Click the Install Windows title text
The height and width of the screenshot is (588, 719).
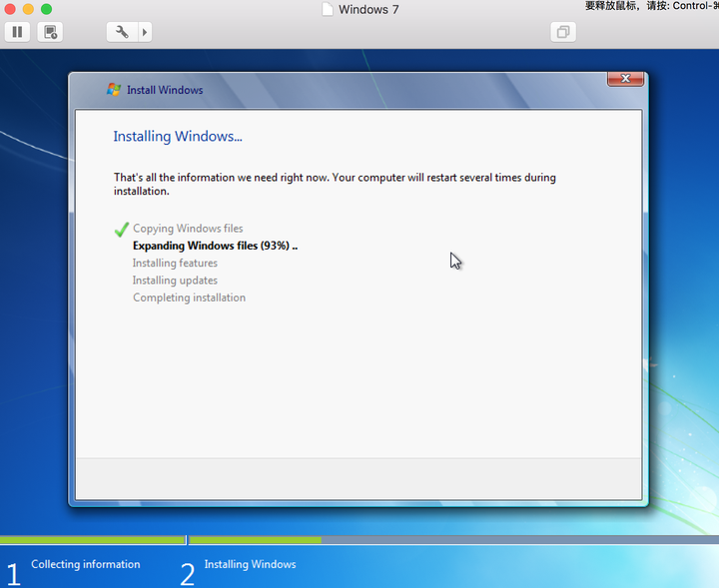(x=165, y=90)
